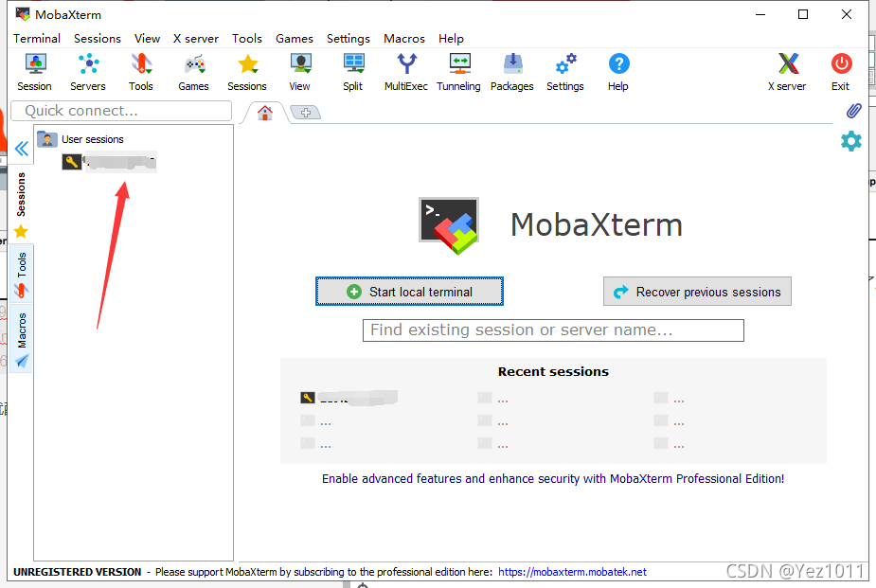876x588 pixels.
Task: Select the Macros sidebar tab
Action: pos(21,338)
